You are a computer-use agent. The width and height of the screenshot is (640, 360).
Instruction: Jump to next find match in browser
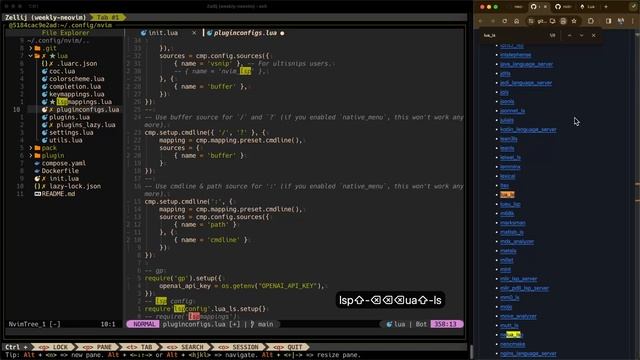tap(582, 36)
